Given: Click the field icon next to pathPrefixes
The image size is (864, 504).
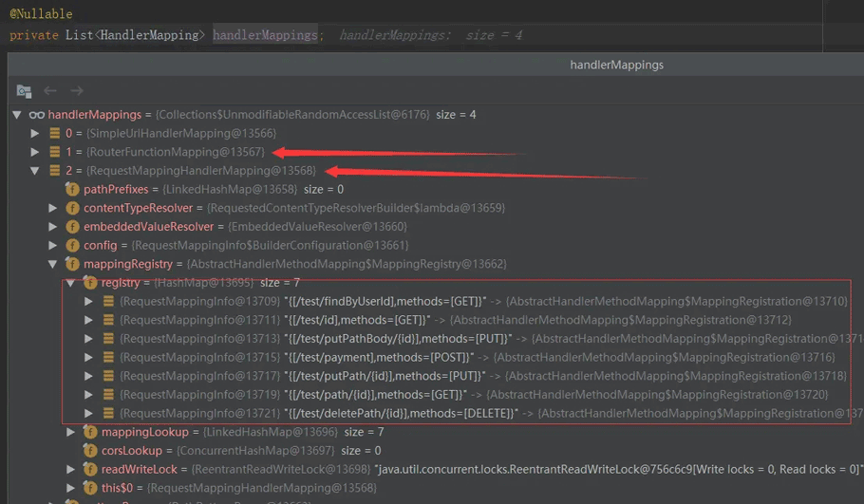Looking at the screenshot, I should point(72,190).
